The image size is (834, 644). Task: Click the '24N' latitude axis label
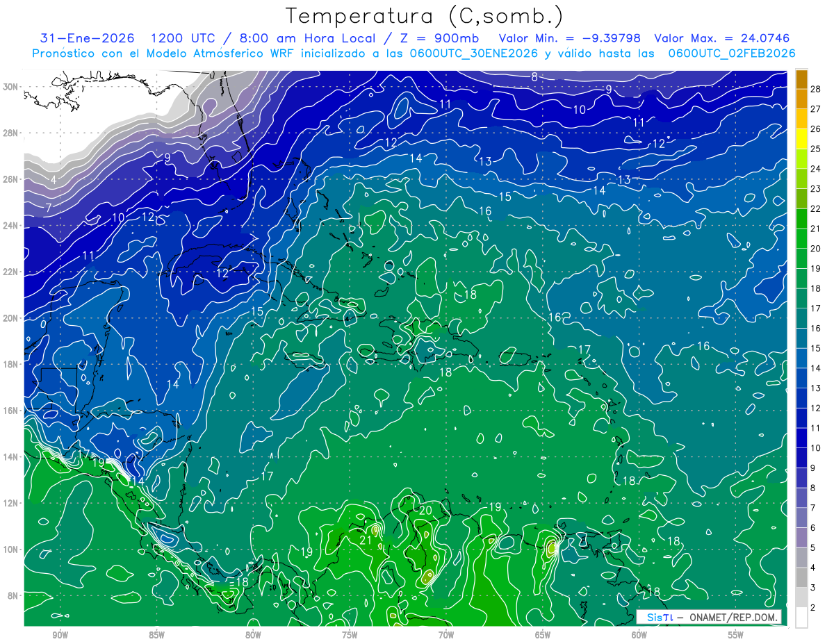[x=10, y=226]
